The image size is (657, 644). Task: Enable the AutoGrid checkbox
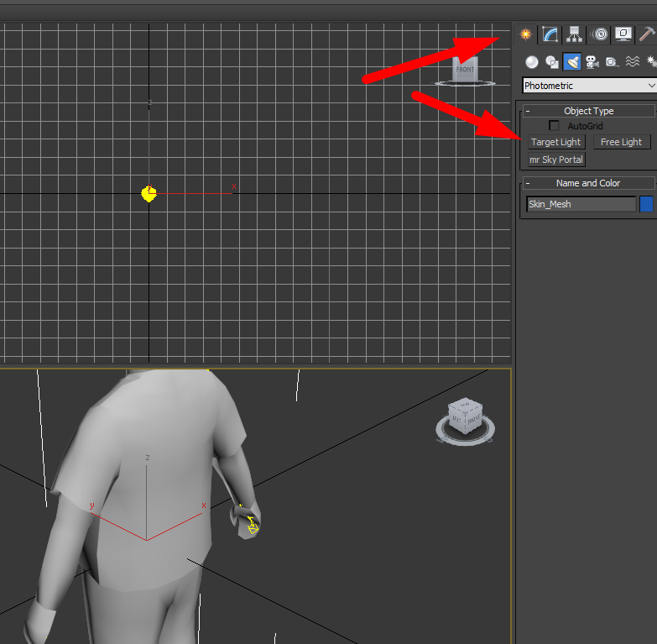click(554, 126)
